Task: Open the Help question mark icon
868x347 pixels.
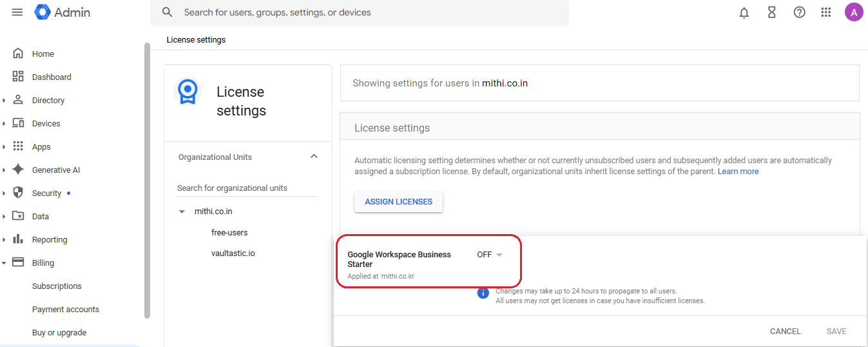Action: point(799,12)
